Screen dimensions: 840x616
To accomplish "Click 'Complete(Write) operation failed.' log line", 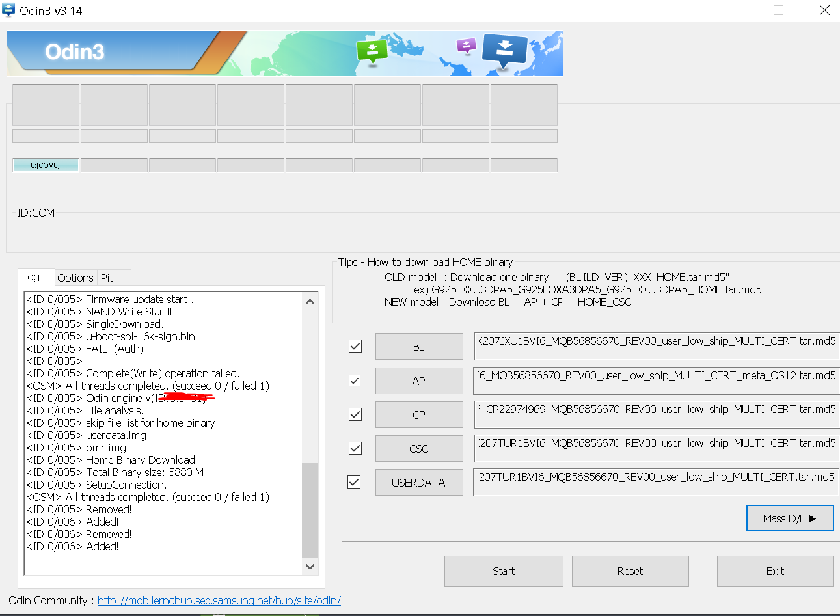I will pos(133,373).
